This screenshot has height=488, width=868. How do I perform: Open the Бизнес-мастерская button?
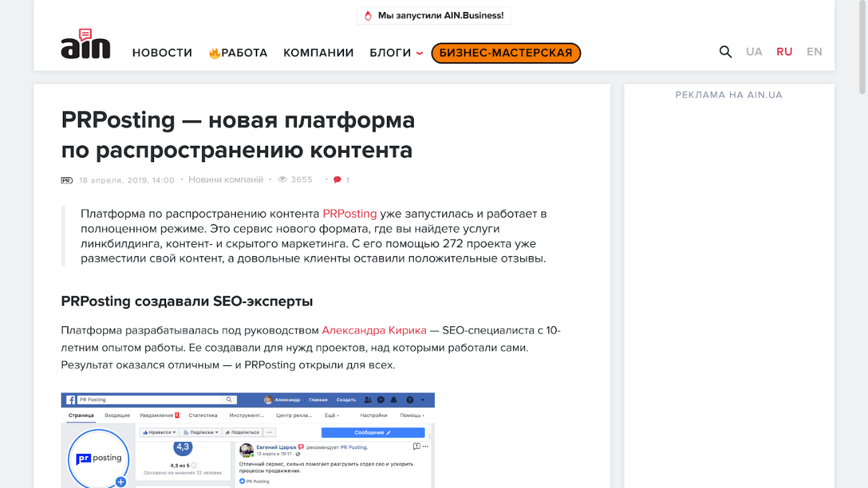coord(506,53)
